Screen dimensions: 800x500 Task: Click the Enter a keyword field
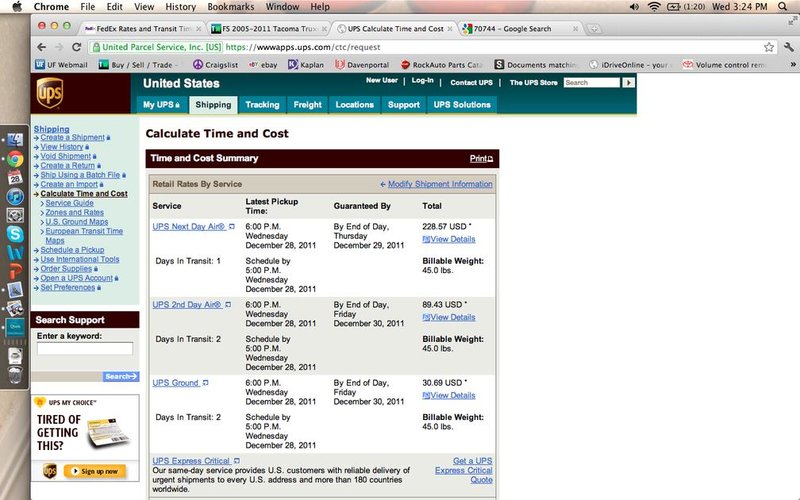85,348
